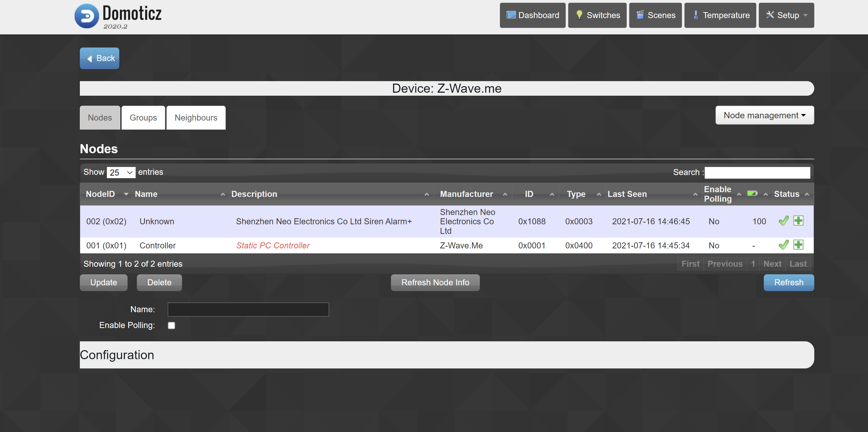Click the Next pagination button
Image resolution: width=868 pixels, height=432 pixels.
coord(772,264)
